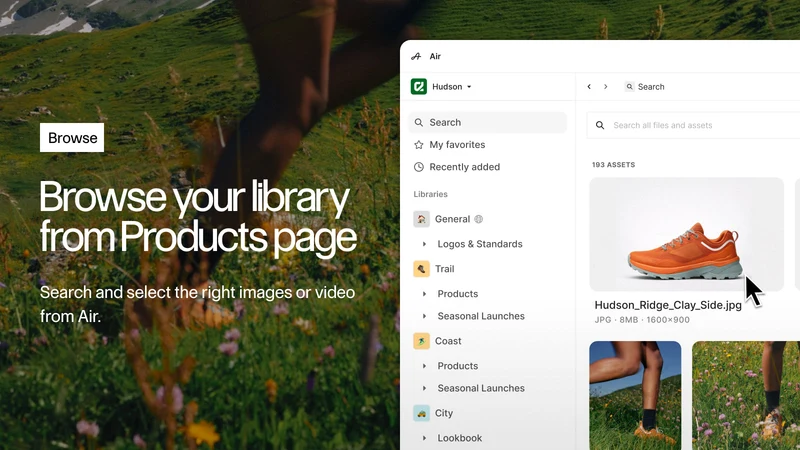This screenshot has width=800, height=450.
Task: Click the green Hudson workspace icon
Action: tap(419, 87)
